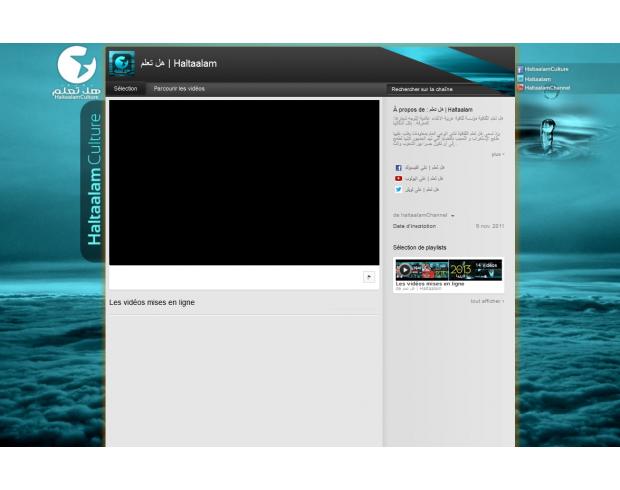Open the HaltaalamCulture banner link
This screenshot has width=620, height=490.
click(546, 69)
